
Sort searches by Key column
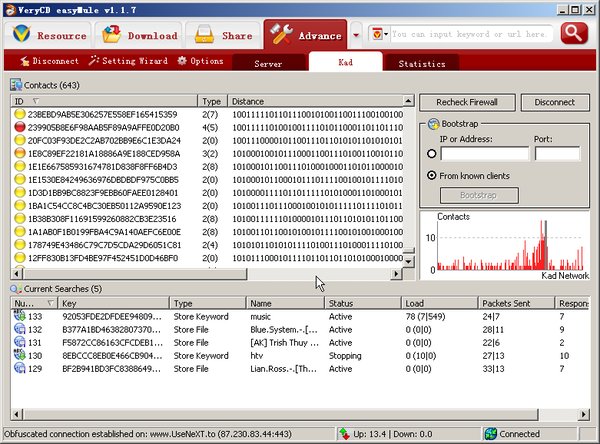point(113,303)
